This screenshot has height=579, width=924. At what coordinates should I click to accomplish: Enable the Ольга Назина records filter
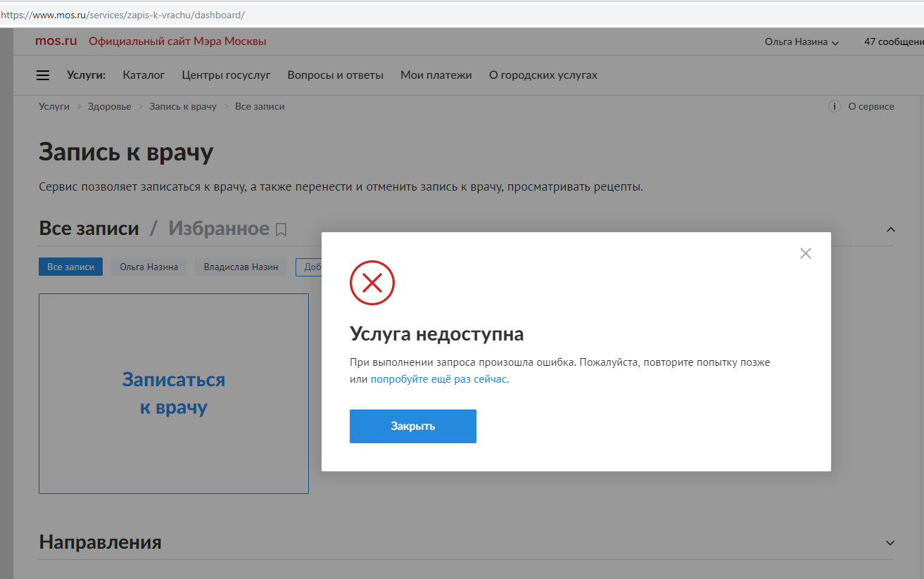[148, 267]
